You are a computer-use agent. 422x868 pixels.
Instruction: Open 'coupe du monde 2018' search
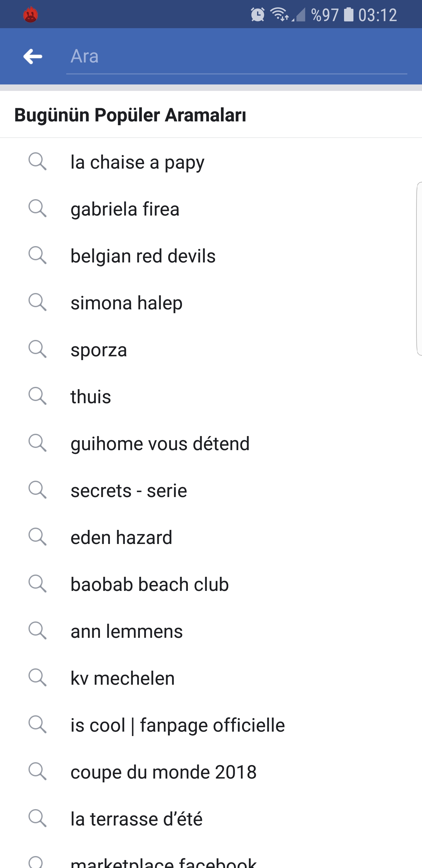pyautogui.click(x=211, y=772)
